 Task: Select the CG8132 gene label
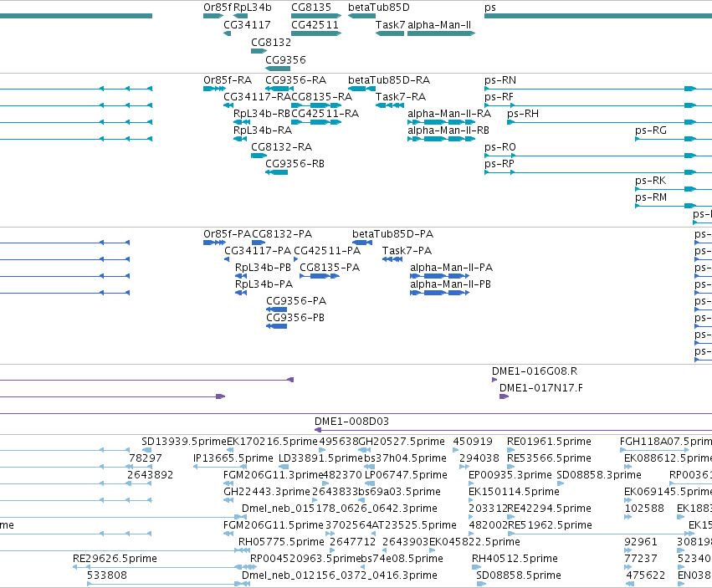coord(271,42)
